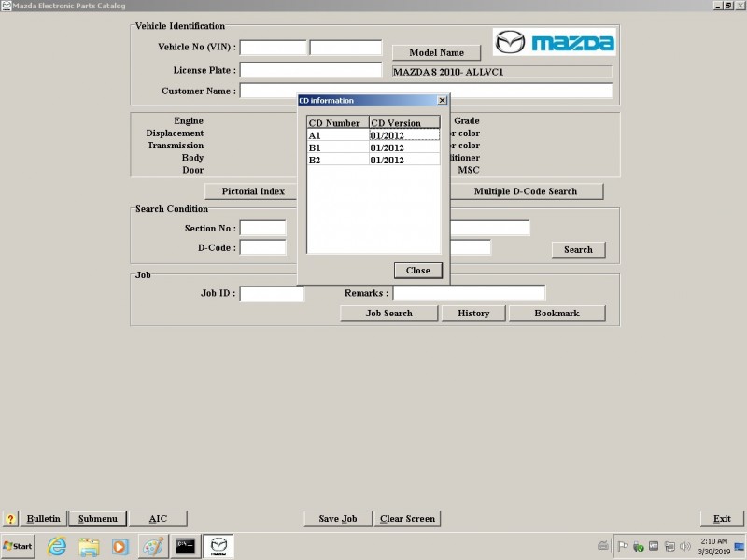Open Multiple D-Code Search

526,191
